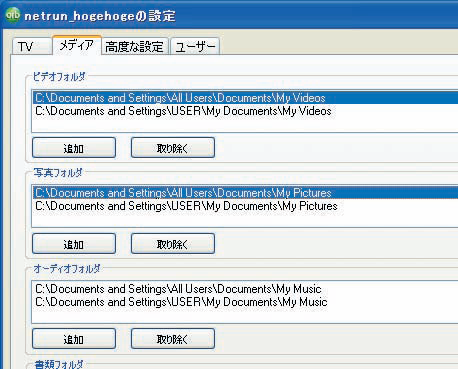Click 取り除く button under 写真フォルダ

click(173, 244)
